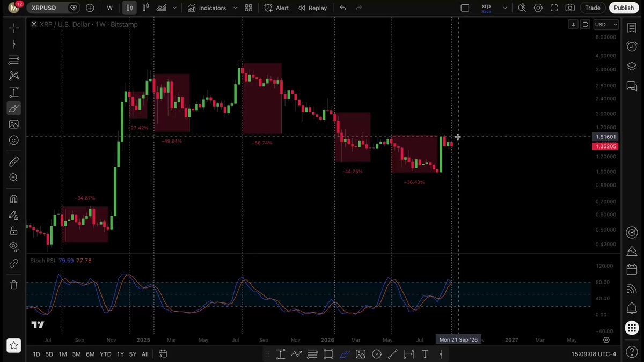Open the xrp layout save dropdown arrow

(x=505, y=8)
